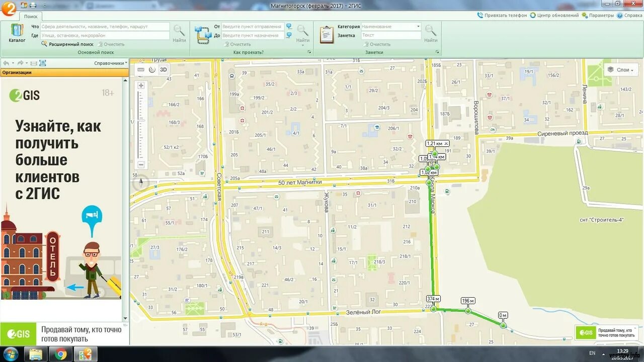Activate the radius measurement tool on map
This screenshot has width=644, height=362.
click(152, 70)
